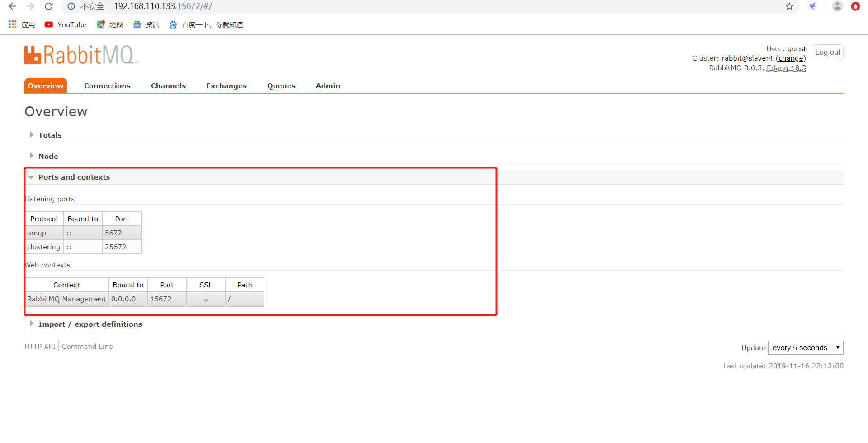Click the amqp protocol cell

point(44,233)
